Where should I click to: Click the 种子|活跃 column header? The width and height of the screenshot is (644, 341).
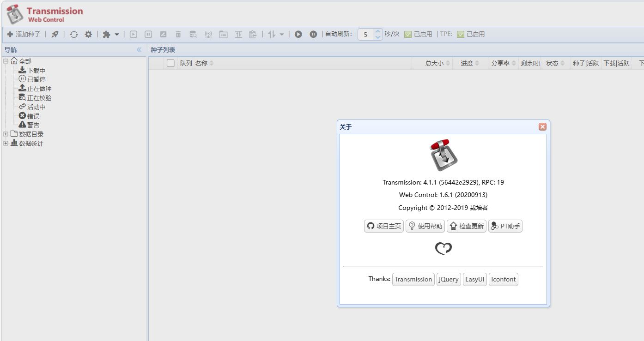click(x=585, y=63)
